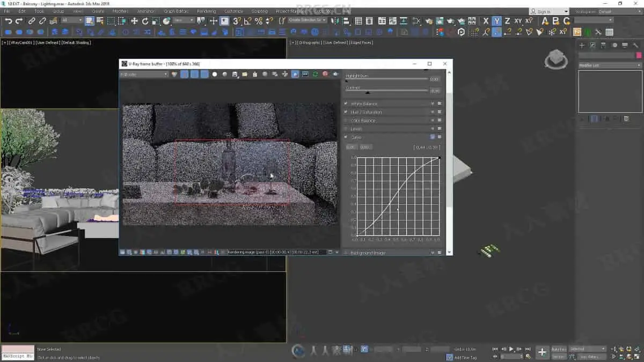Restrict to Y axis constraint button
The height and width of the screenshot is (362, 644).
click(x=497, y=21)
